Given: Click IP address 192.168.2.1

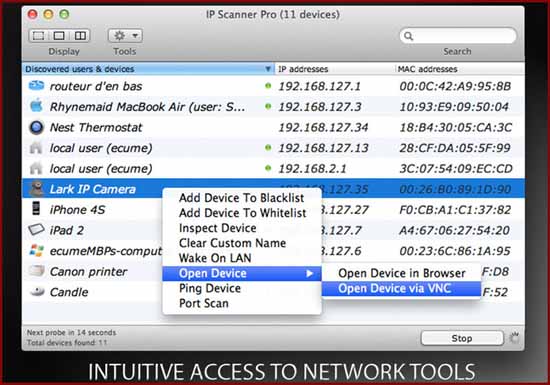Looking at the screenshot, I should [312, 169].
